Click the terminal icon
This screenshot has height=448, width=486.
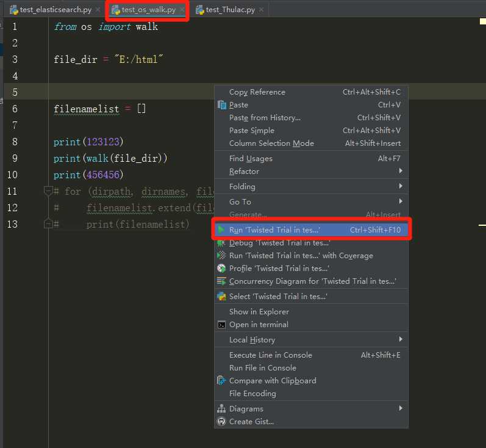click(221, 325)
